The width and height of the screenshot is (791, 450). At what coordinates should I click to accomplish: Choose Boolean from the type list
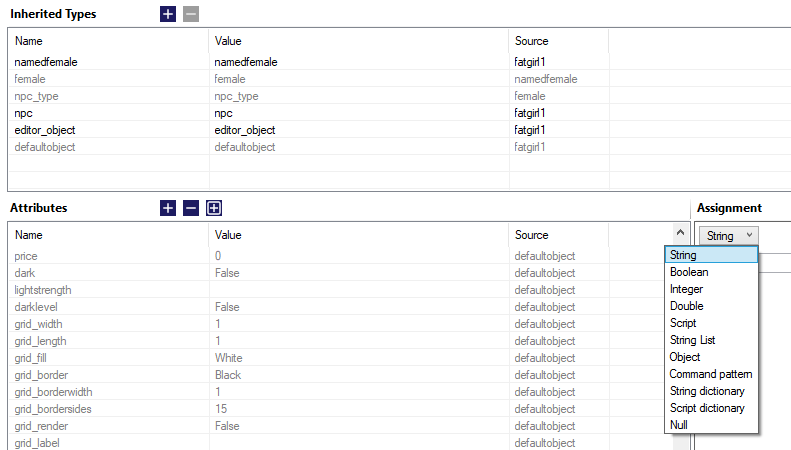tap(688, 272)
